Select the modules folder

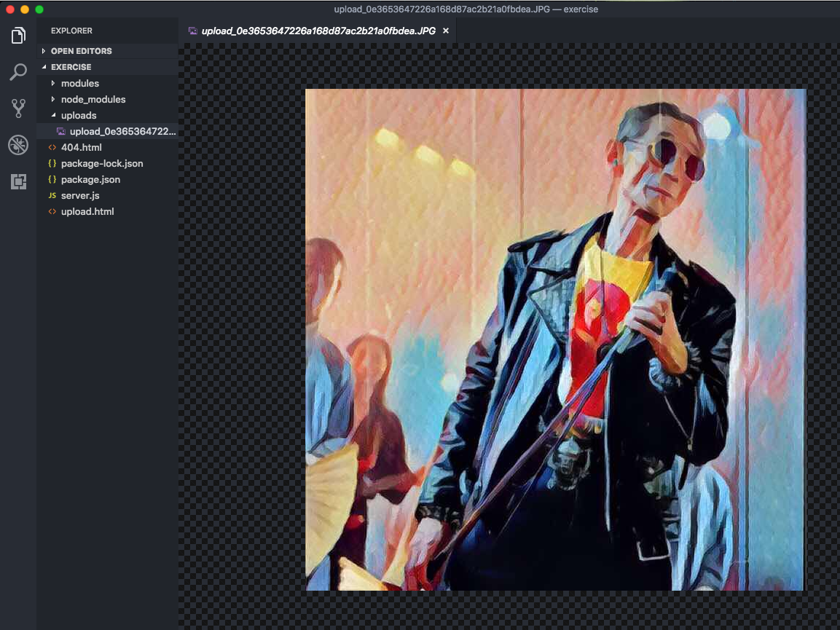point(107,83)
